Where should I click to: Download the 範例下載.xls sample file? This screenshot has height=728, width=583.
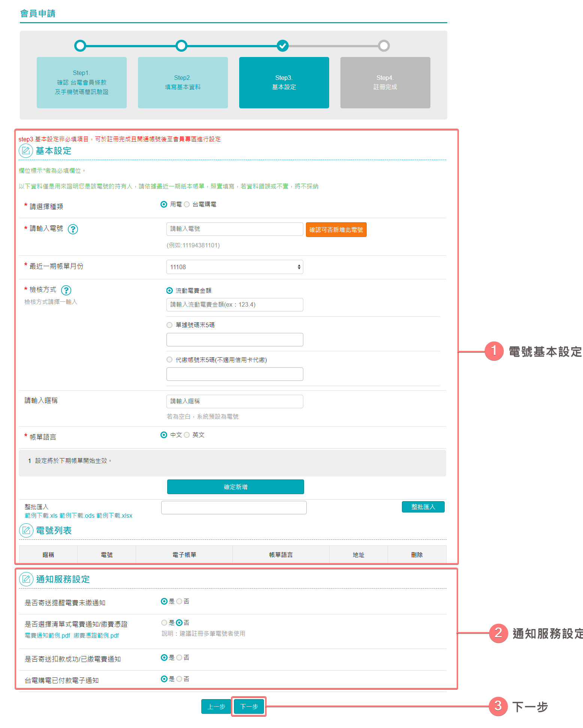tap(41, 516)
